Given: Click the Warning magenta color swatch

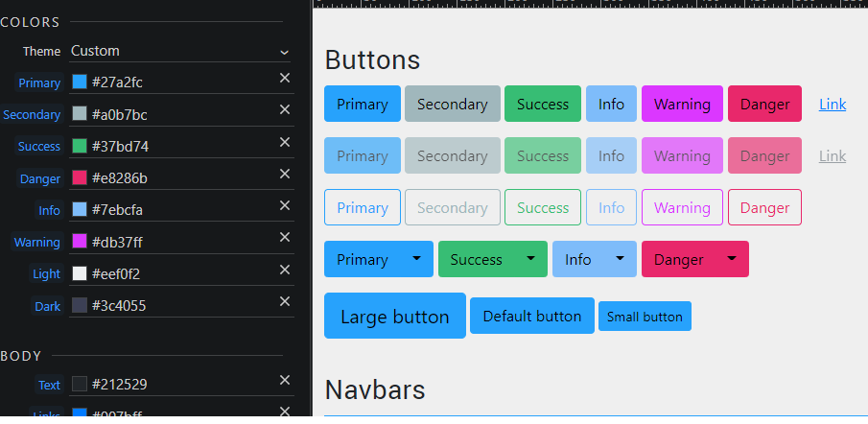Looking at the screenshot, I should click(x=80, y=242).
